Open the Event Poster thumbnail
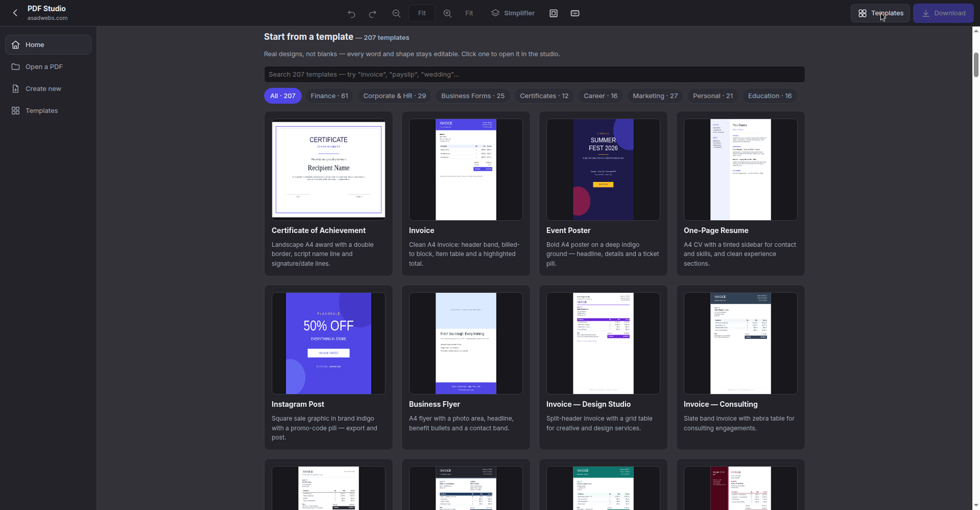The height and width of the screenshot is (510, 980). tap(603, 170)
